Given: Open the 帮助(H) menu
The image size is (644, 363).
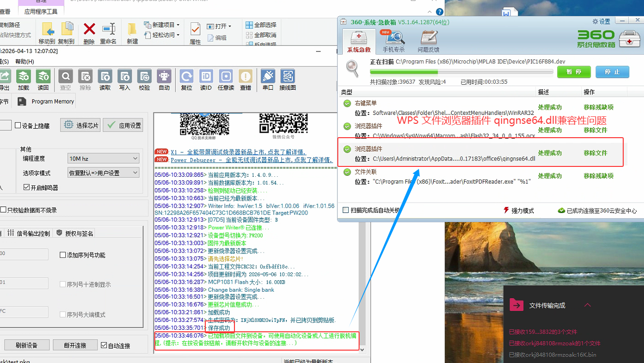Looking at the screenshot, I should [x=24, y=61].
